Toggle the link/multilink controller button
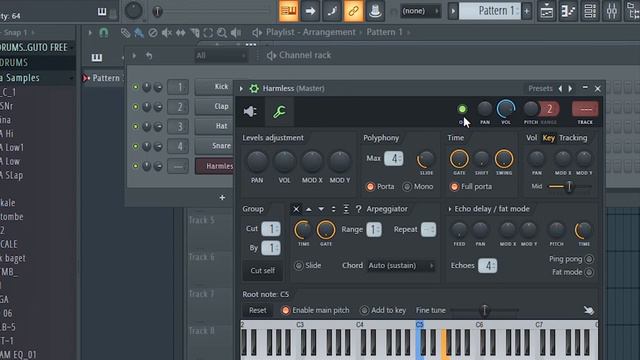Screen dimensions: 640x360 [x=353, y=11]
